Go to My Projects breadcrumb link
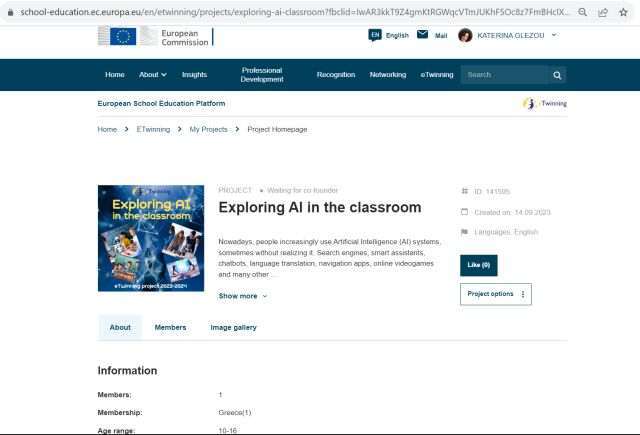The width and height of the screenshot is (640, 435). pyautogui.click(x=208, y=129)
